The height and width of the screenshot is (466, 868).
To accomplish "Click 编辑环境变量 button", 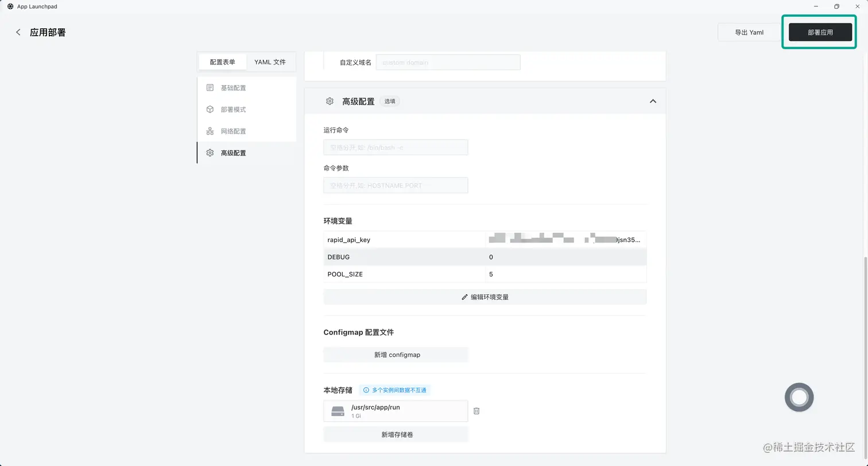I will pos(485,297).
